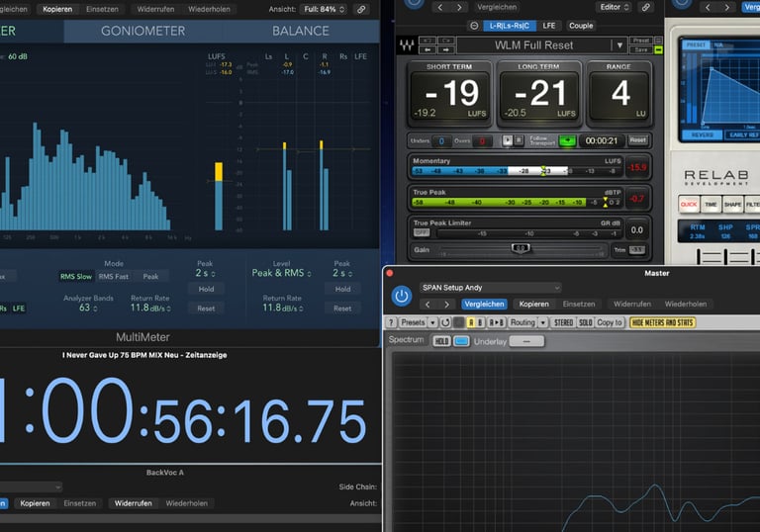This screenshot has height=532, width=760.
Task: Select LFE channel tab in WLM
Action: 549,26
